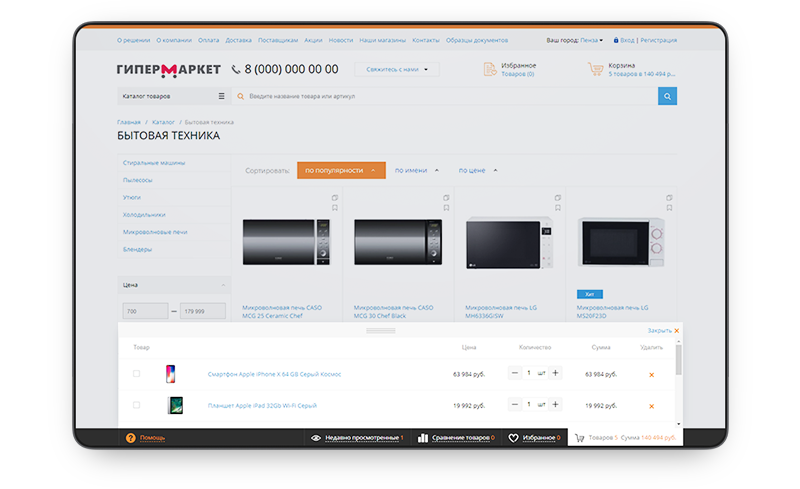Click eye icon of Недавно просмотренные

coord(316,438)
